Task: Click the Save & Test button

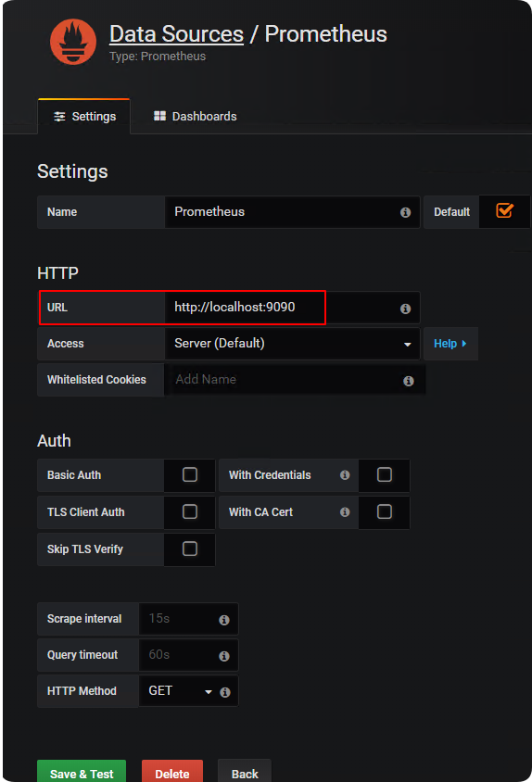Action: point(82,772)
